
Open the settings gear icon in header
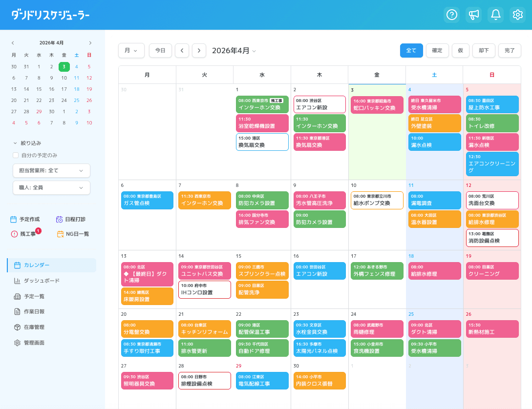pos(517,15)
